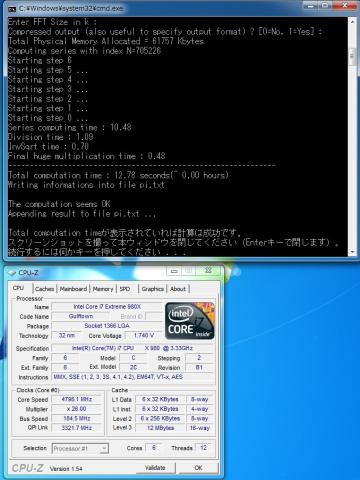This screenshot has width=360, height=480.
Task: Click the OK button in CPU-Z
Action: tap(198, 468)
